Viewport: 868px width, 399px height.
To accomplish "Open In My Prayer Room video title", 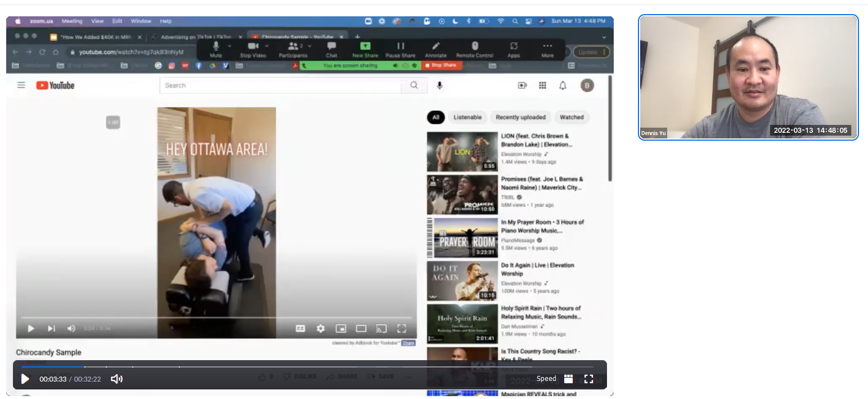I will point(542,226).
